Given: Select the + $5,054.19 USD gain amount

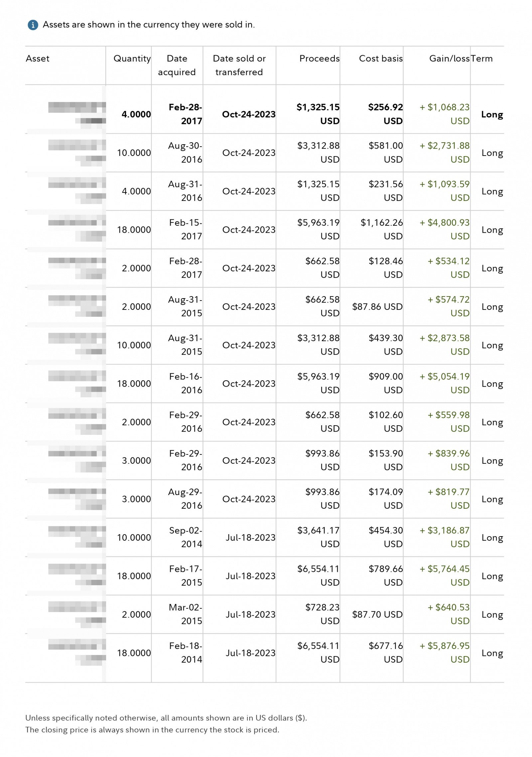Looking at the screenshot, I should pos(444,383).
